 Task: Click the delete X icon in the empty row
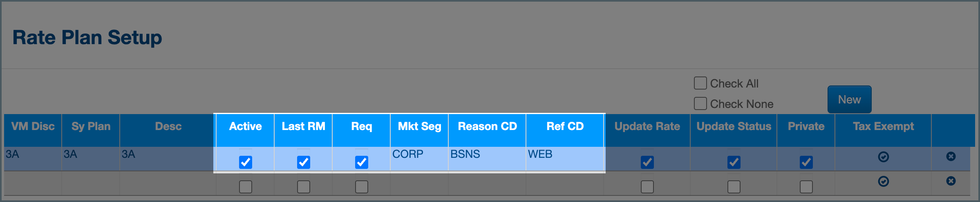pyautogui.click(x=951, y=181)
